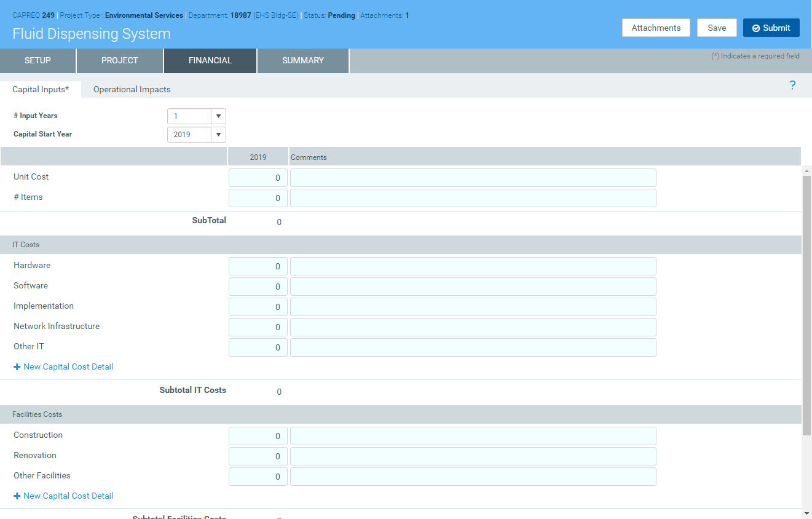Select the Software 2019 amount field

tap(258, 287)
